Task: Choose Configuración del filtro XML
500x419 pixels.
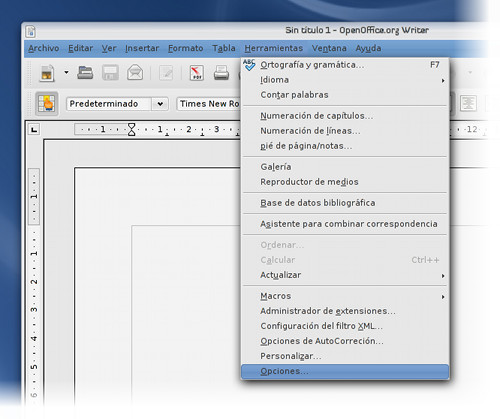Action: [x=345, y=326]
